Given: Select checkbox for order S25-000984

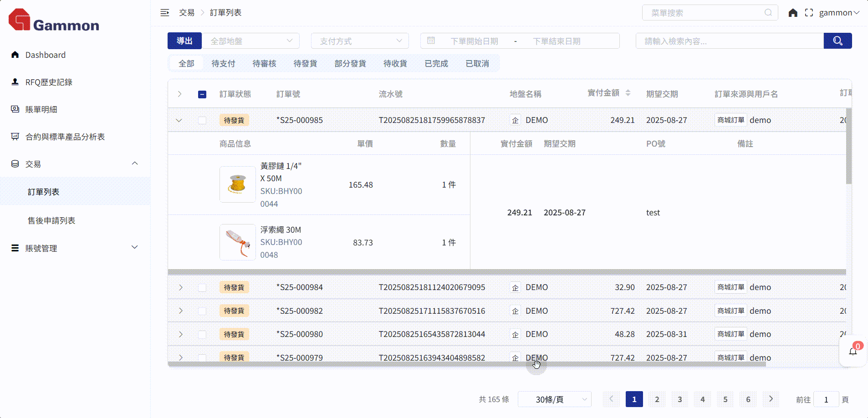Looking at the screenshot, I should (202, 287).
